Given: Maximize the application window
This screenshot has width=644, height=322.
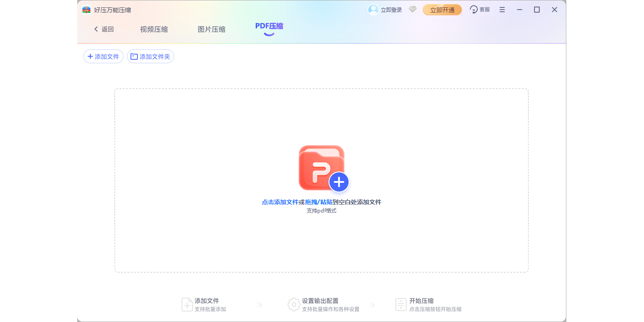Looking at the screenshot, I should click(537, 10).
